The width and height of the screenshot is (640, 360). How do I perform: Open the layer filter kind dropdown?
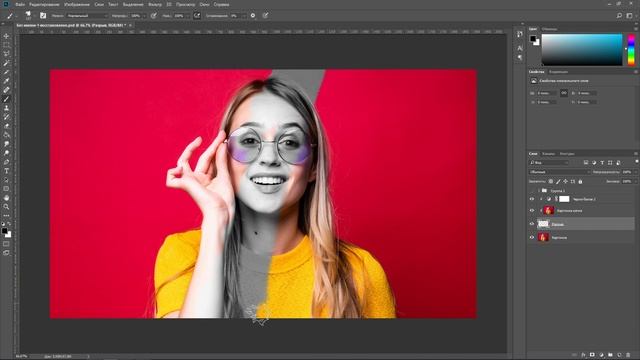pyautogui.click(x=549, y=163)
